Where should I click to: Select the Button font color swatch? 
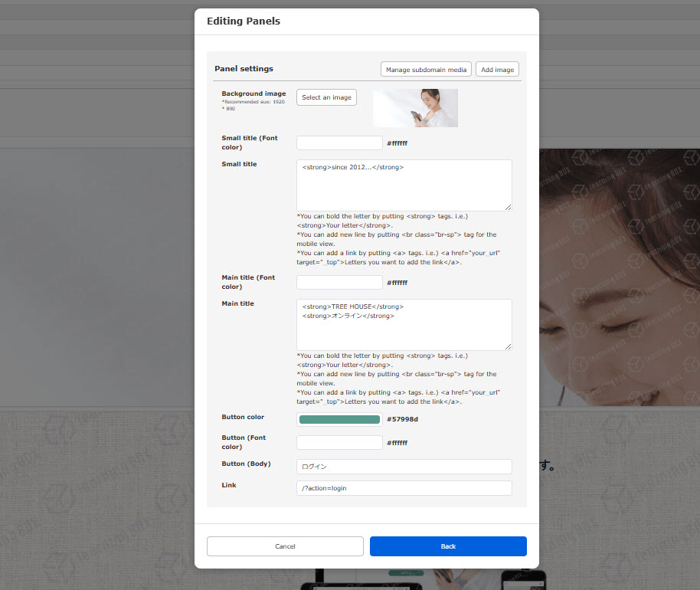[x=339, y=443]
